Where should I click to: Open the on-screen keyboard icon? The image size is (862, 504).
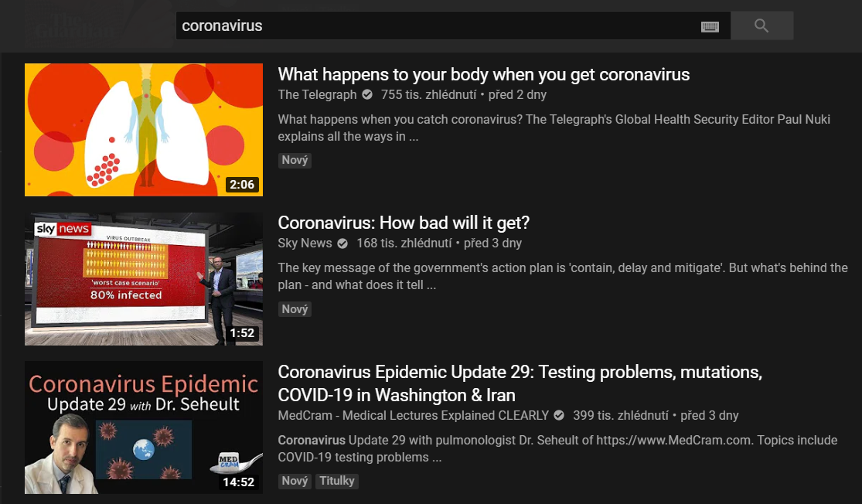(x=710, y=26)
